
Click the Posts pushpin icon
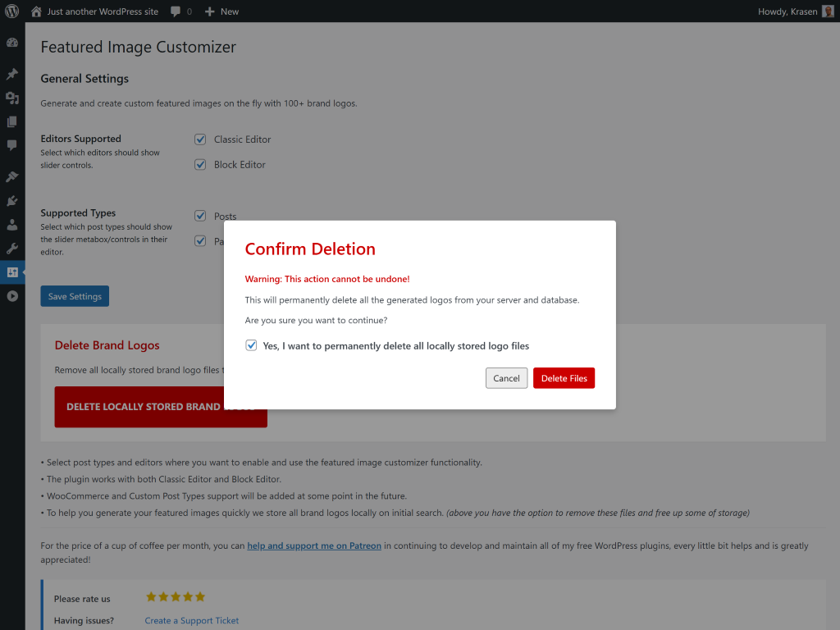click(12, 74)
